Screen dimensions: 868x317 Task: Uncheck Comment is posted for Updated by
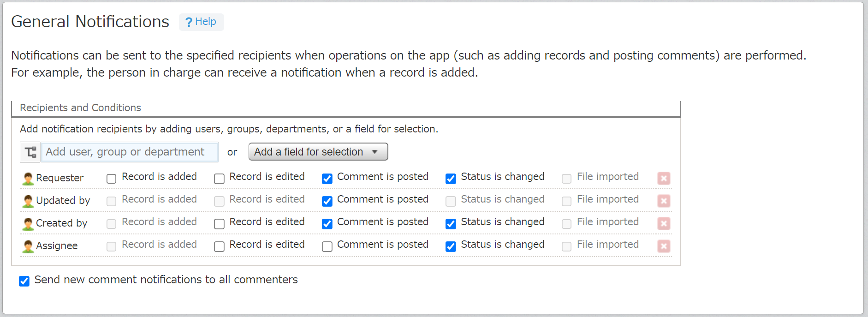[327, 201]
